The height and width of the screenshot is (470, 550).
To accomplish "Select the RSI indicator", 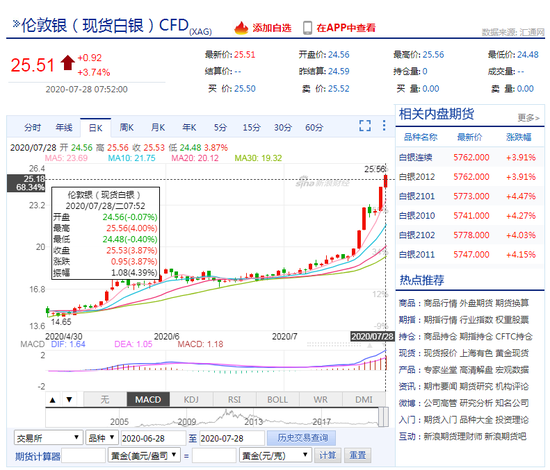I will [x=234, y=400].
